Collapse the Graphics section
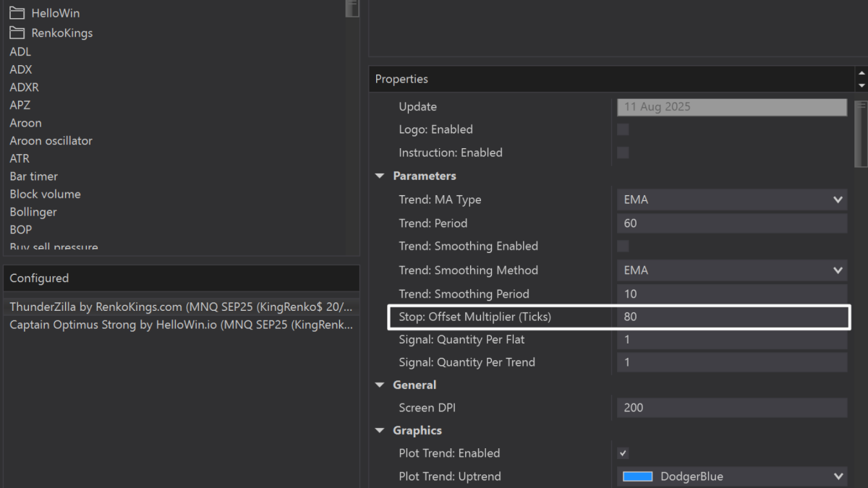Screen dimensions: 868x488 (380, 430)
